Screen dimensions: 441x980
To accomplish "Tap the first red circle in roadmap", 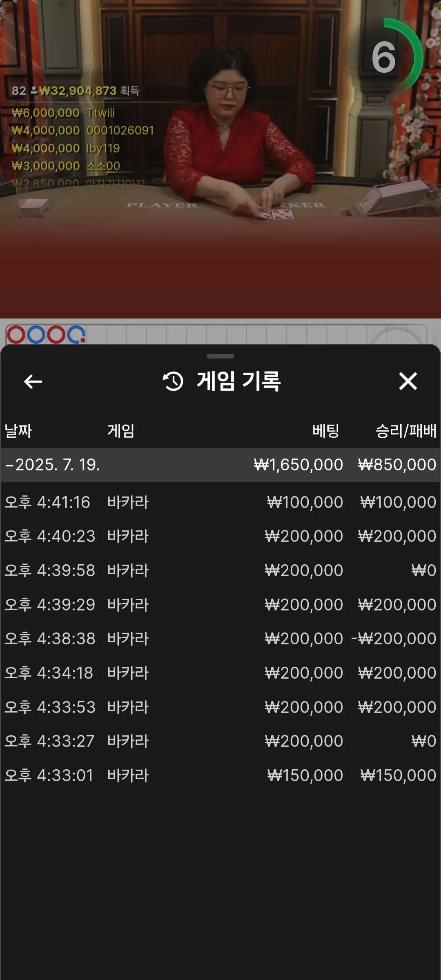I will point(16,335).
